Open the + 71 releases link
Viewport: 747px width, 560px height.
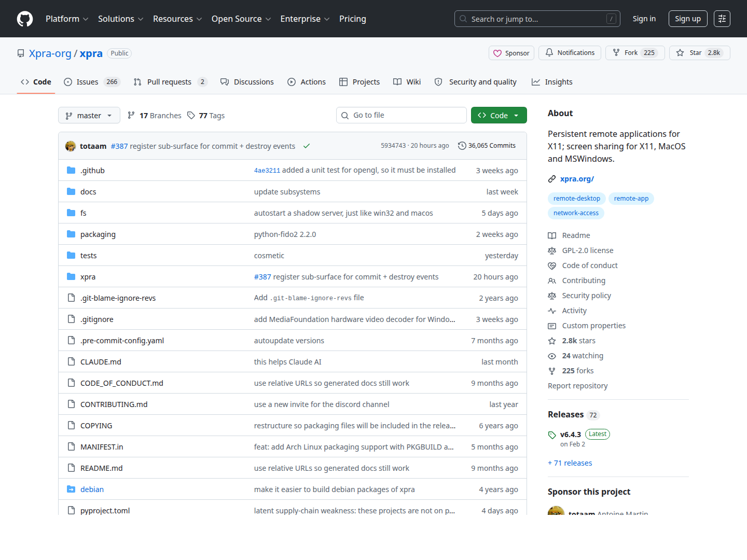coord(570,463)
